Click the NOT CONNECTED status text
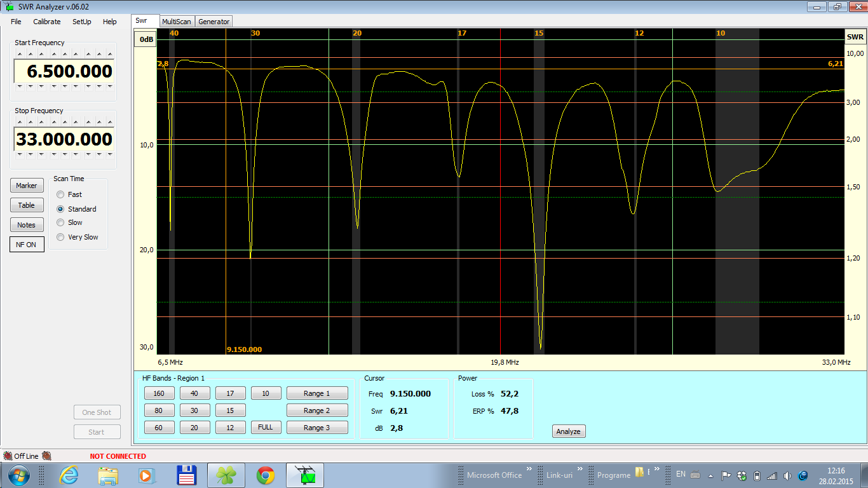Viewport: 868px width, 488px height. (x=118, y=456)
